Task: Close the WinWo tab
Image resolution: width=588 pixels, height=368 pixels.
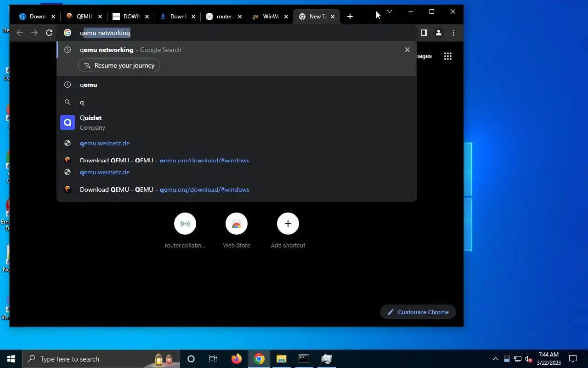Action: coord(287,17)
